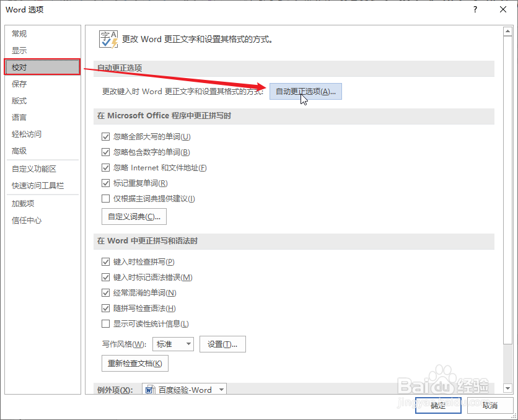Screen dimensions: 518x420
Task: Toggle 随拼写检查语法 checkbox
Action: click(x=106, y=308)
